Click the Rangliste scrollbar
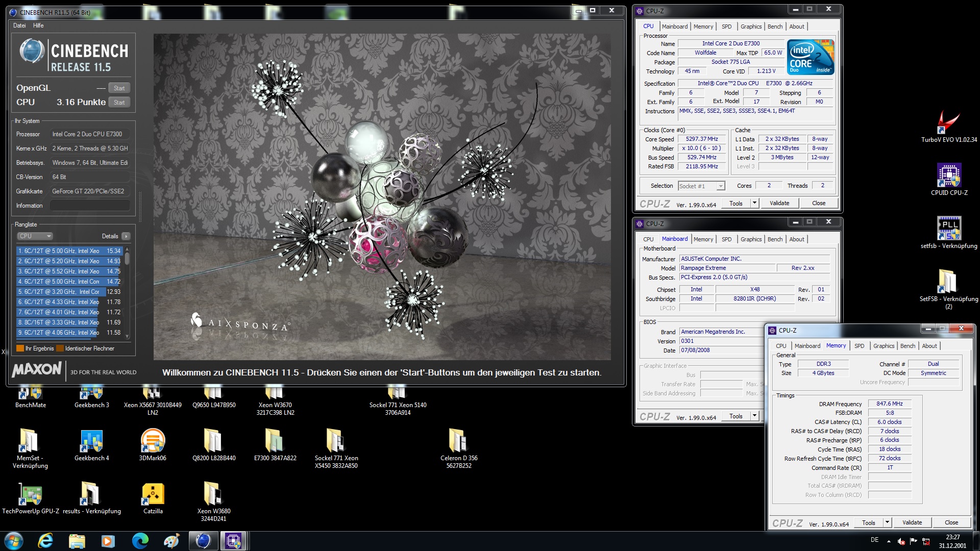980x551 pixels. tap(127, 292)
